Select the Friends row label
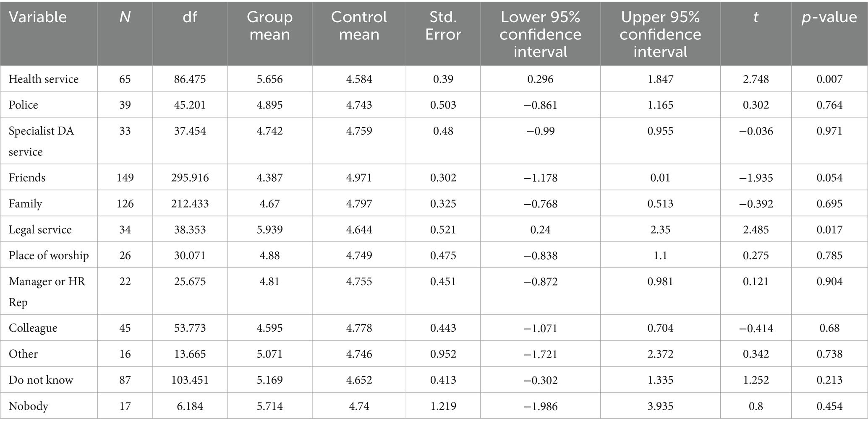The width and height of the screenshot is (868, 426). pyautogui.click(x=27, y=178)
